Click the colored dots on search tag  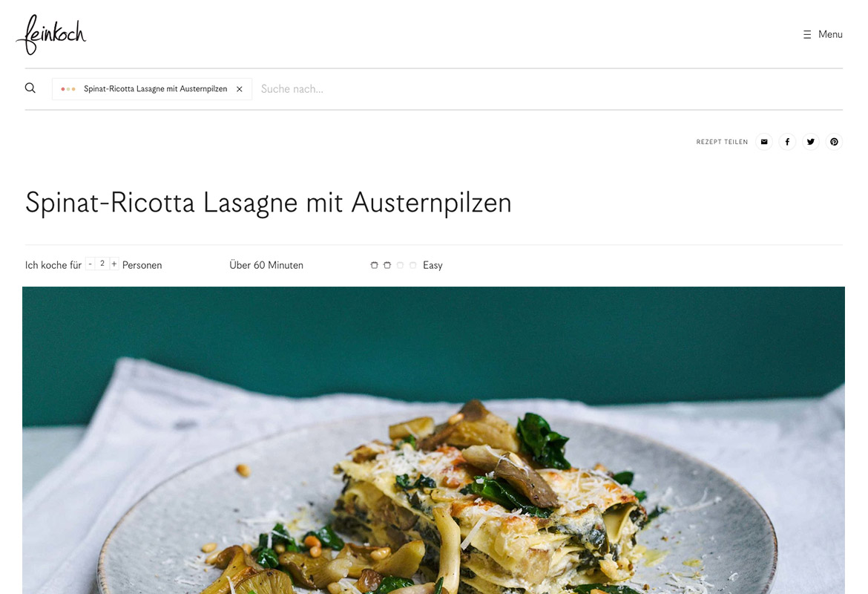(68, 88)
